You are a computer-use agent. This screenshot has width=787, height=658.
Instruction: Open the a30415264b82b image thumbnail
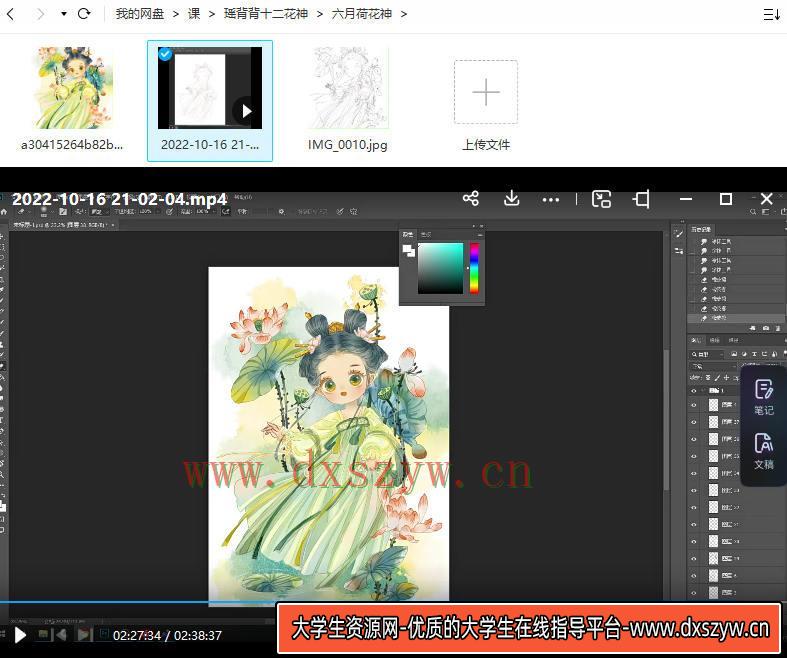pyautogui.click(x=73, y=88)
